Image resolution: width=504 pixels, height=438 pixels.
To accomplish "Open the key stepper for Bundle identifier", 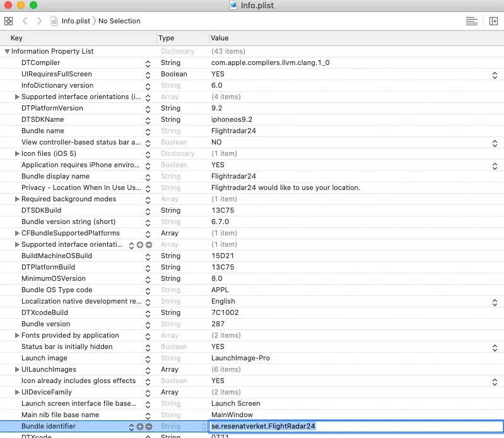I will pos(131,427).
